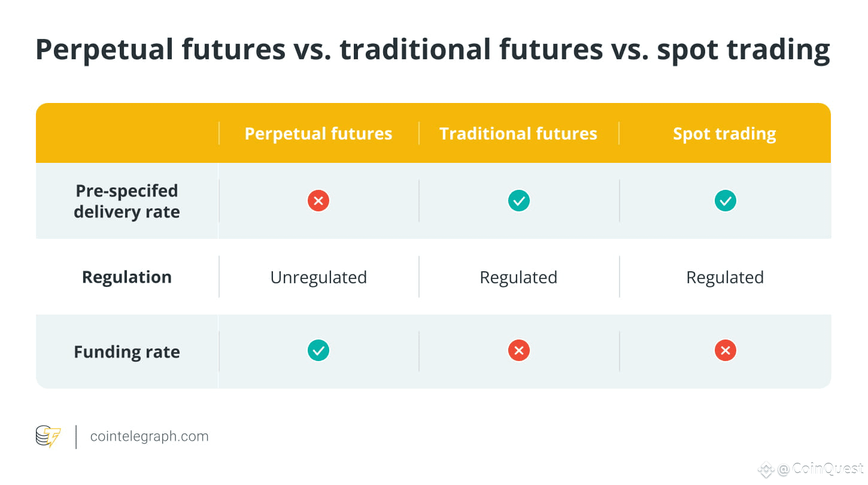The image size is (868, 485).
Task: Click red cross for Traditional futures funding rate
Action: click(518, 350)
